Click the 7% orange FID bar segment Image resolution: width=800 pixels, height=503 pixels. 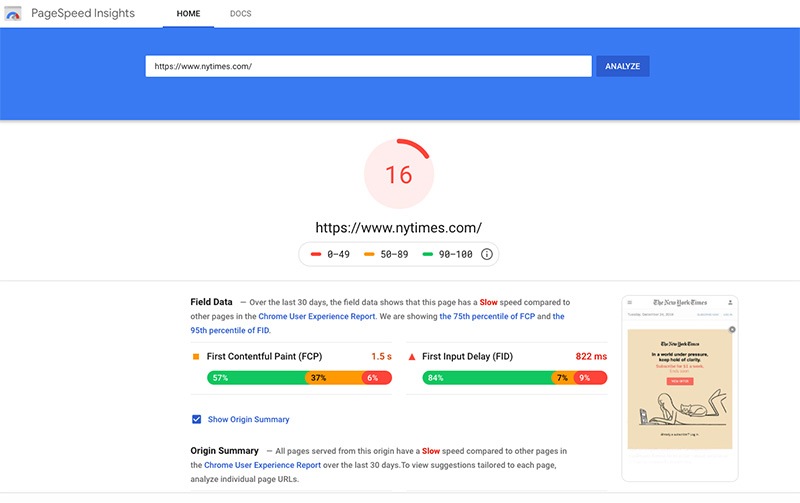[x=562, y=378]
